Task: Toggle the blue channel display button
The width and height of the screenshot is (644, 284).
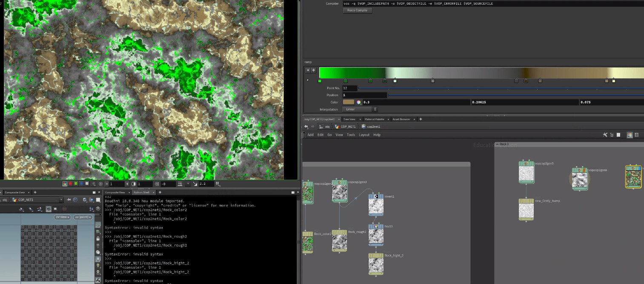Action: (81, 184)
